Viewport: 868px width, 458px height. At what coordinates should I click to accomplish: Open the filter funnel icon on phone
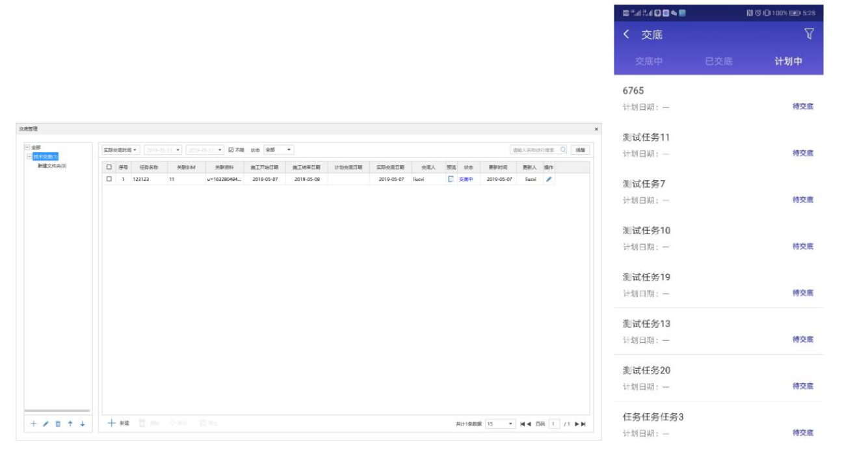pyautogui.click(x=809, y=34)
